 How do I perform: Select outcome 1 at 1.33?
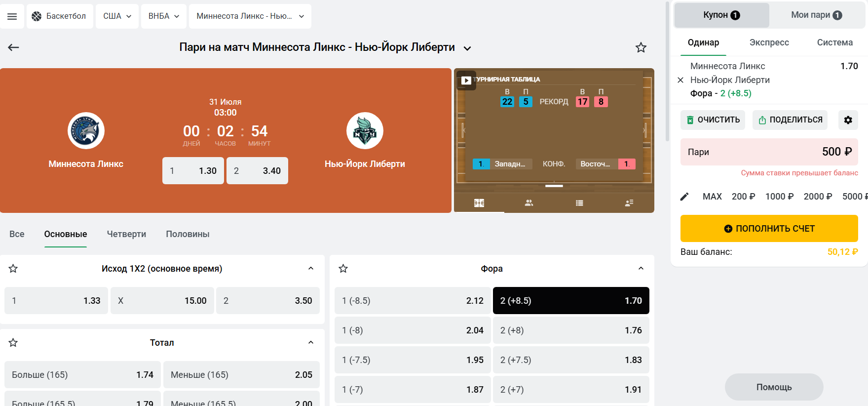[56, 301]
